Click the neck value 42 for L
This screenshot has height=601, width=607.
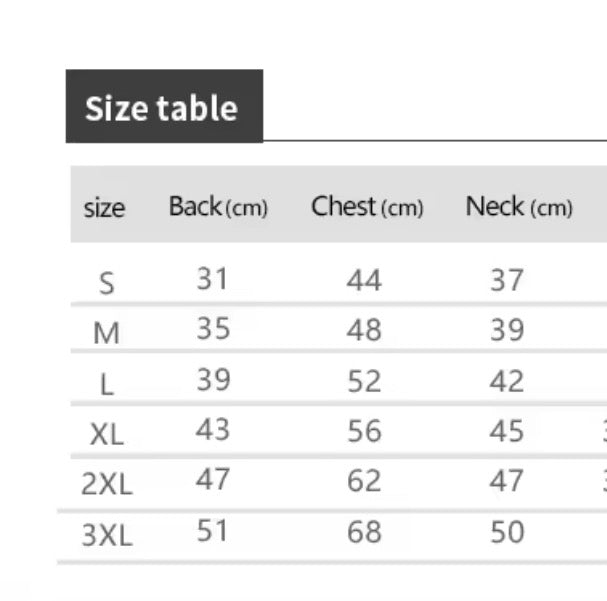tap(507, 381)
